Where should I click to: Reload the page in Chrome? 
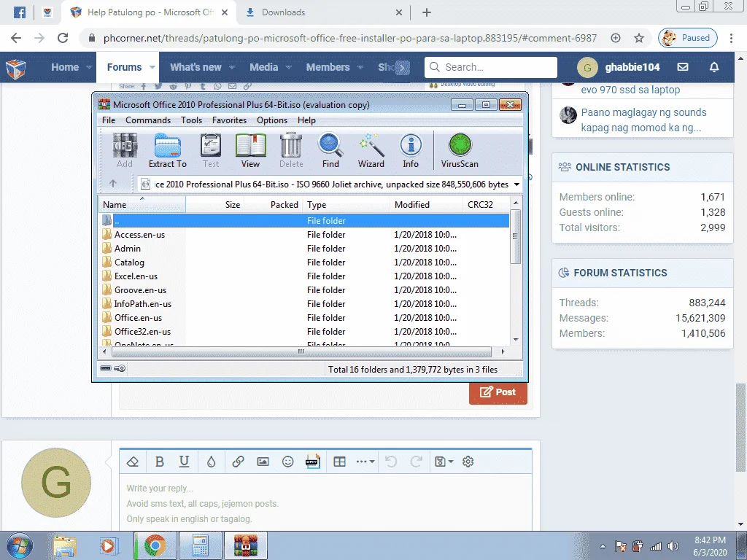pos(63,38)
